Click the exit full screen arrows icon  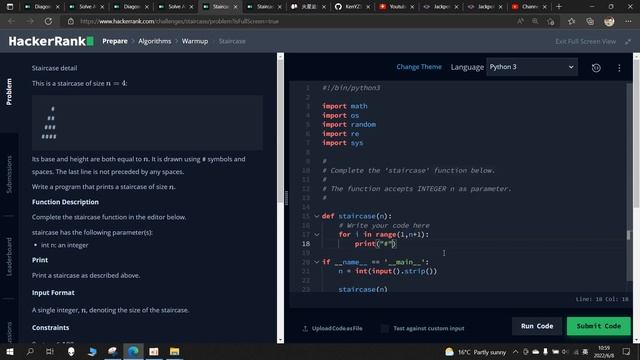(628, 41)
